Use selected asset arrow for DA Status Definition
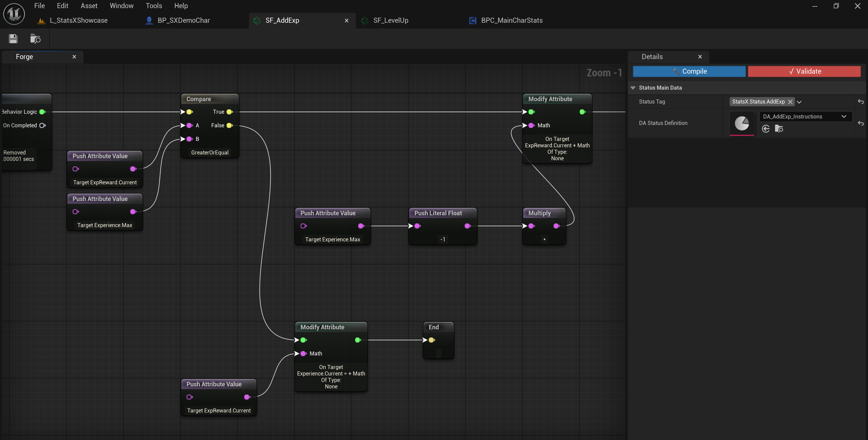 (x=766, y=129)
